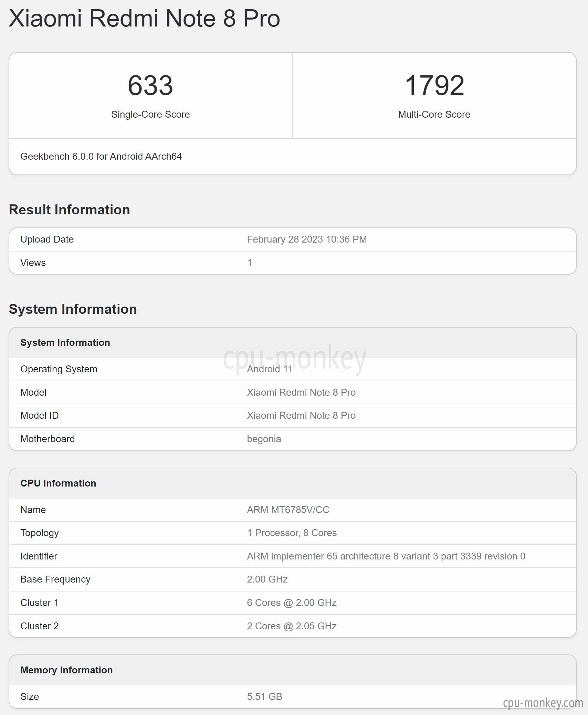This screenshot has height=715, width=588.
Task: Select the single-core score value 633
Action: 150,85
